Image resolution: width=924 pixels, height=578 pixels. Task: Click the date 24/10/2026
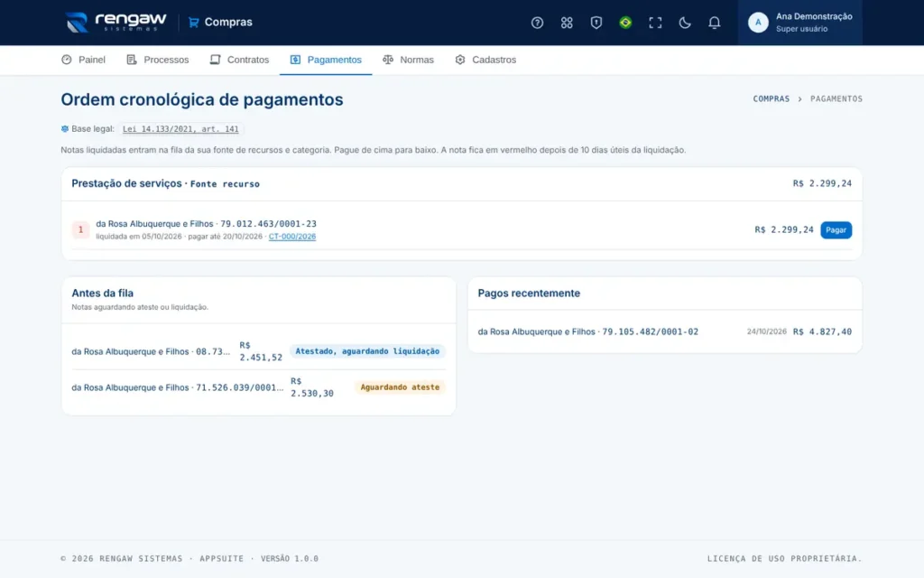pos(767,331)
